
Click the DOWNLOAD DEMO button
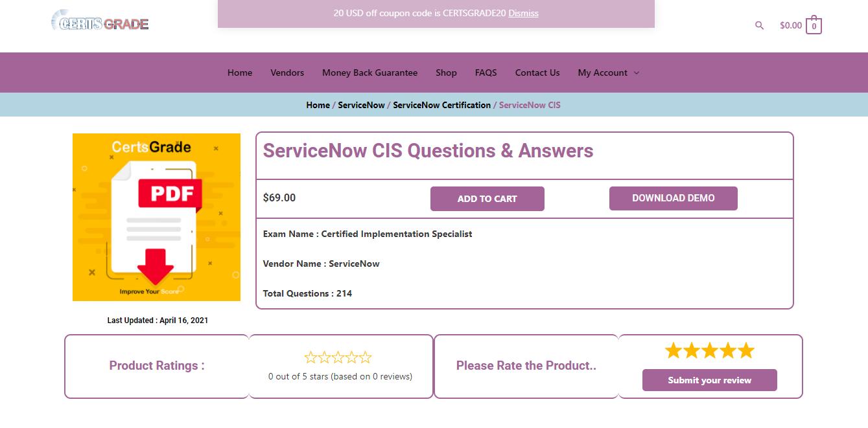[x=674, y=198]
